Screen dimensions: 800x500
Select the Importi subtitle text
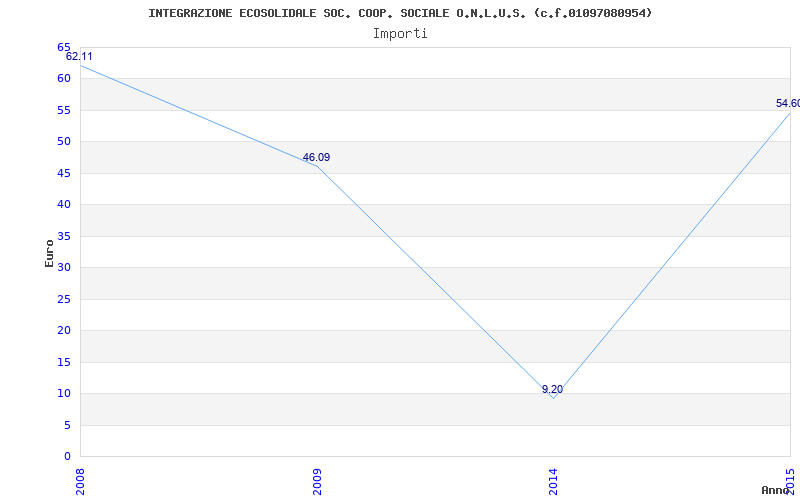[x=400, y=34]
